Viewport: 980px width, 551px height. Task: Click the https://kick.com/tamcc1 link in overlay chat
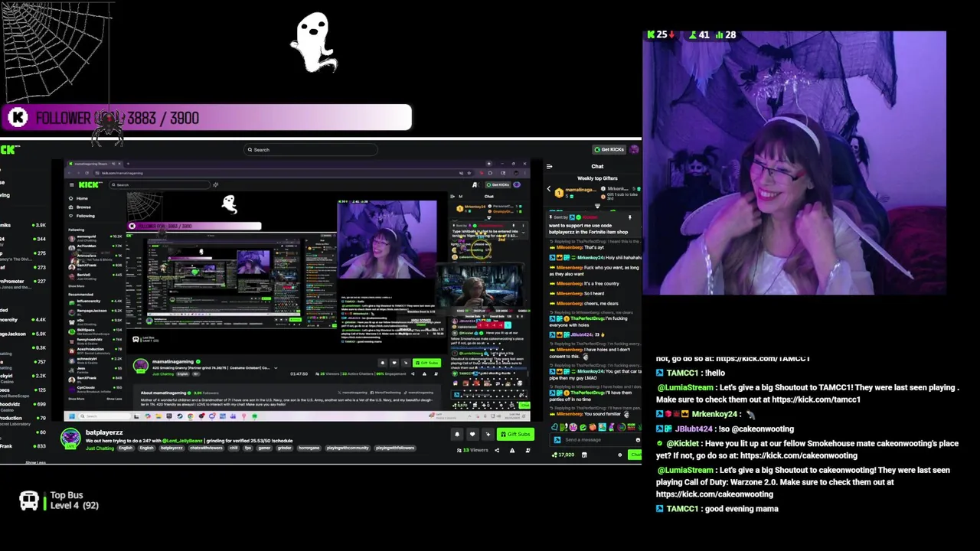[x=816, y=399]
